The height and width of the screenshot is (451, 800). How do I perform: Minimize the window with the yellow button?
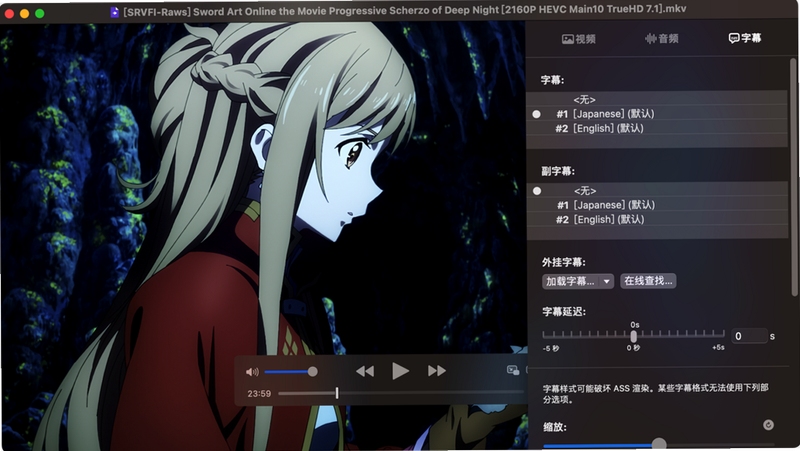pyautogui.click(x=24, y=14)
